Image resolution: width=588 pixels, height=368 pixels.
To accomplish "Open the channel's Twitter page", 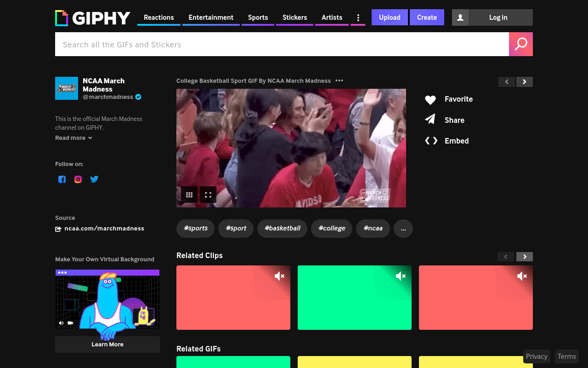I will (94, 179).
